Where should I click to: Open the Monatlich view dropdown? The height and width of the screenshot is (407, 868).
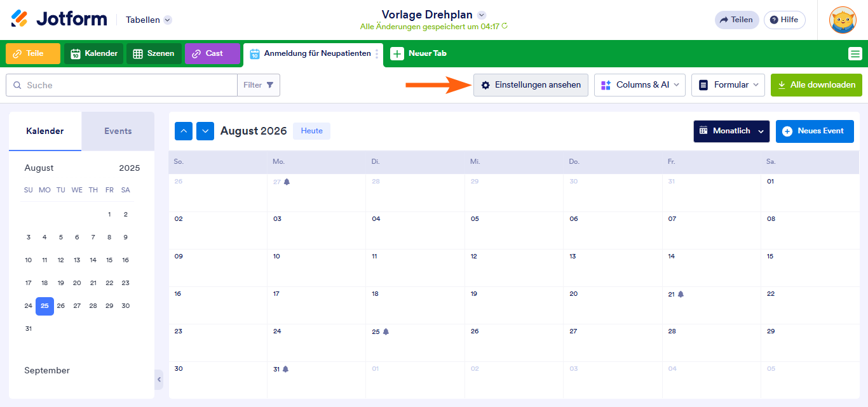click(731, 131)
